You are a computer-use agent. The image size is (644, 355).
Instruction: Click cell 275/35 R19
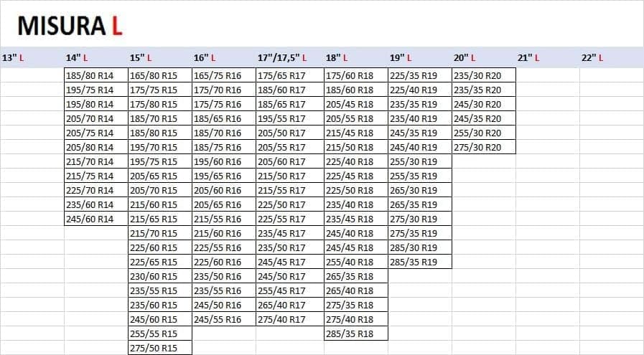(x=420, y=233)
